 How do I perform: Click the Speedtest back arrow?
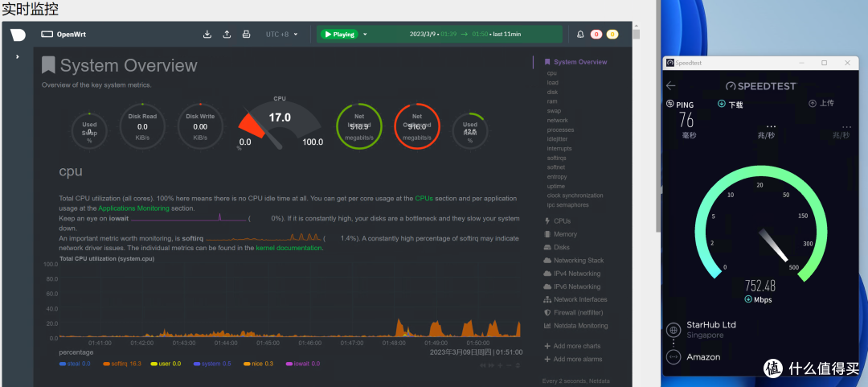pyautogui.click(x=671, y=85)
